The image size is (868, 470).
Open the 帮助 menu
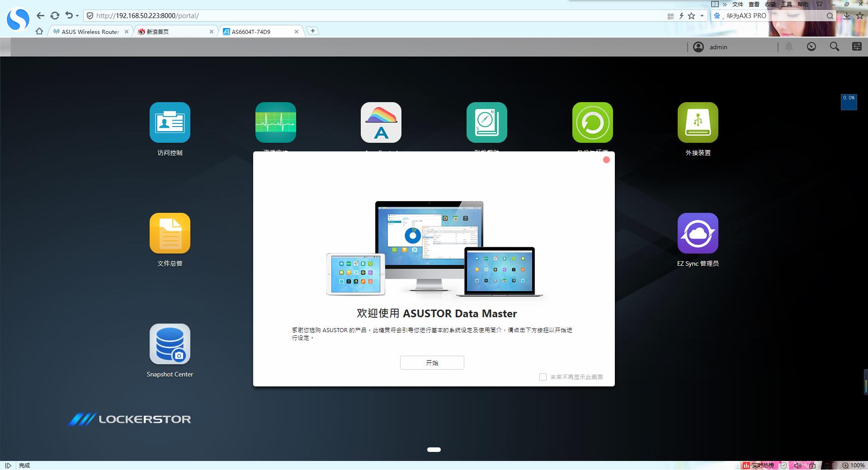(x=803, y=4)
